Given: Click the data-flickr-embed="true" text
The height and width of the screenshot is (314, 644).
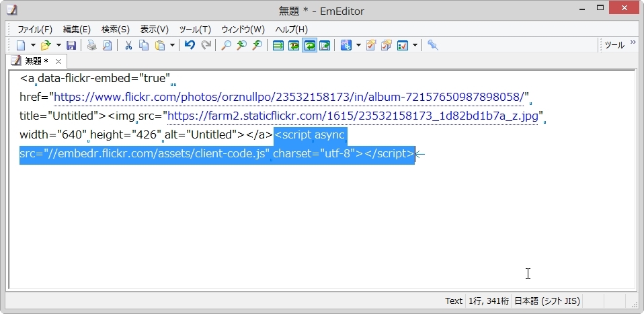Looking at the screenshot, I should (104, 78).
